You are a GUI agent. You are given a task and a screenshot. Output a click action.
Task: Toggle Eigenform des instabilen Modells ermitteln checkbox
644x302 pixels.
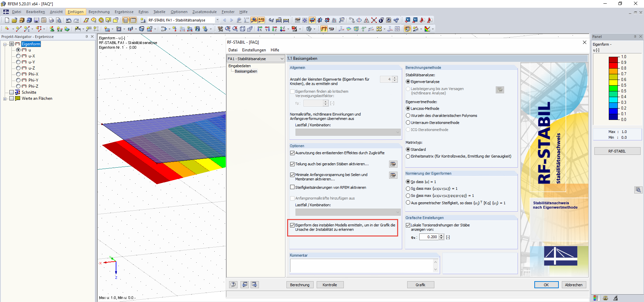(292, 225)
